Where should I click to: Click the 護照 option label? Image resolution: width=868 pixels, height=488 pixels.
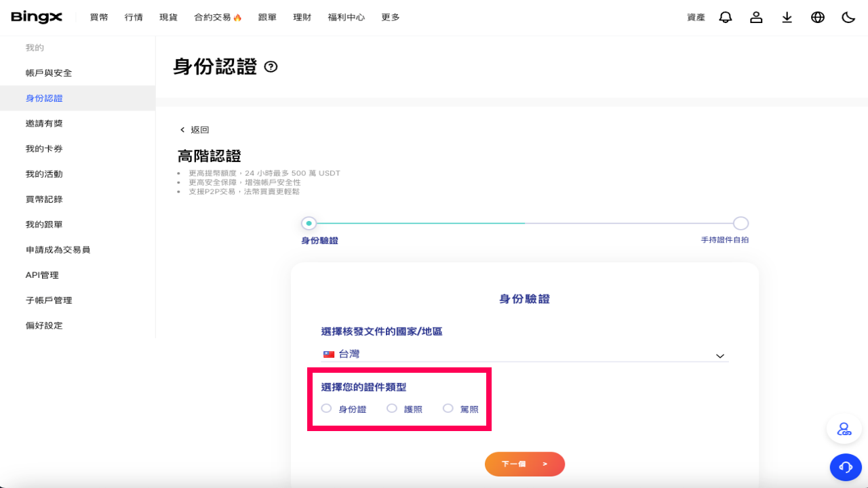click(413, 409)
